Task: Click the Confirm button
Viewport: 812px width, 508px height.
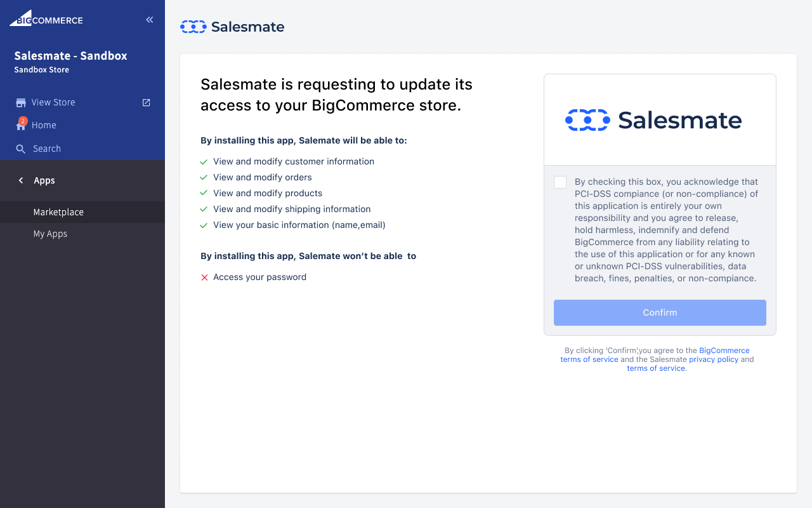Action: point(660,312)
